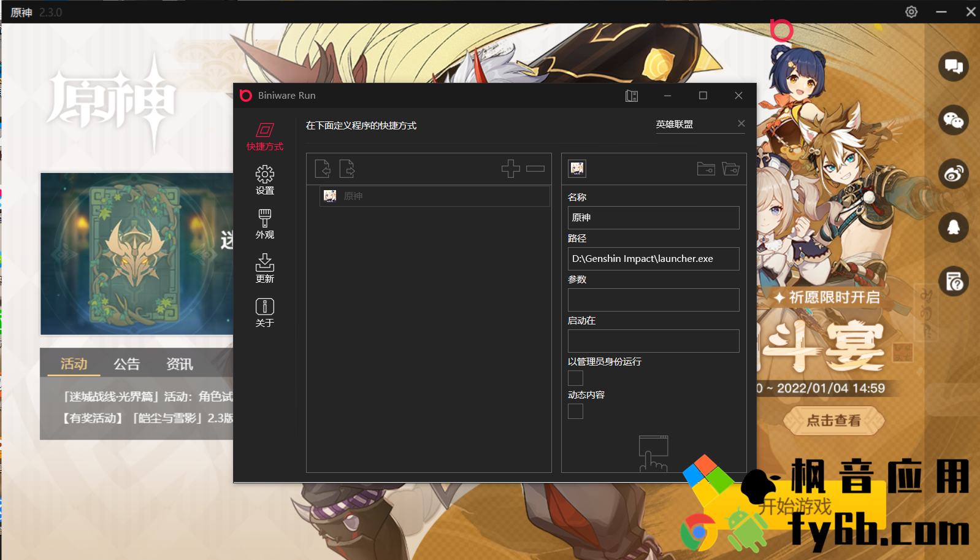Toggle 以管理员身份运行 checkbox

click(x=575, y=378)
